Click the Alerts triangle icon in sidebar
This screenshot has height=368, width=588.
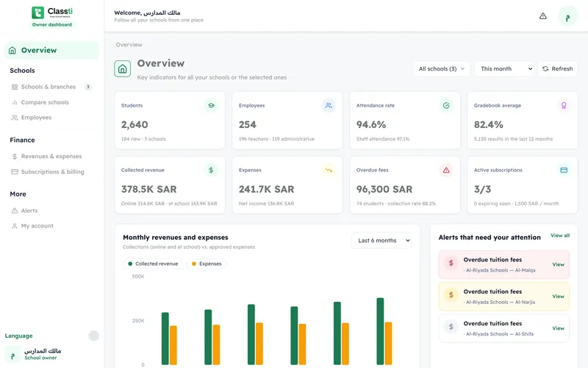point(15,210)
